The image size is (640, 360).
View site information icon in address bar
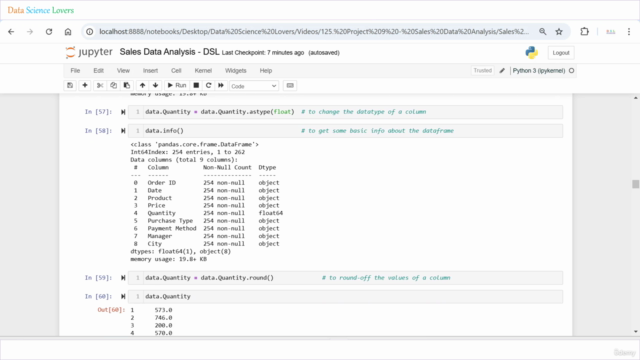pos(89,31)
